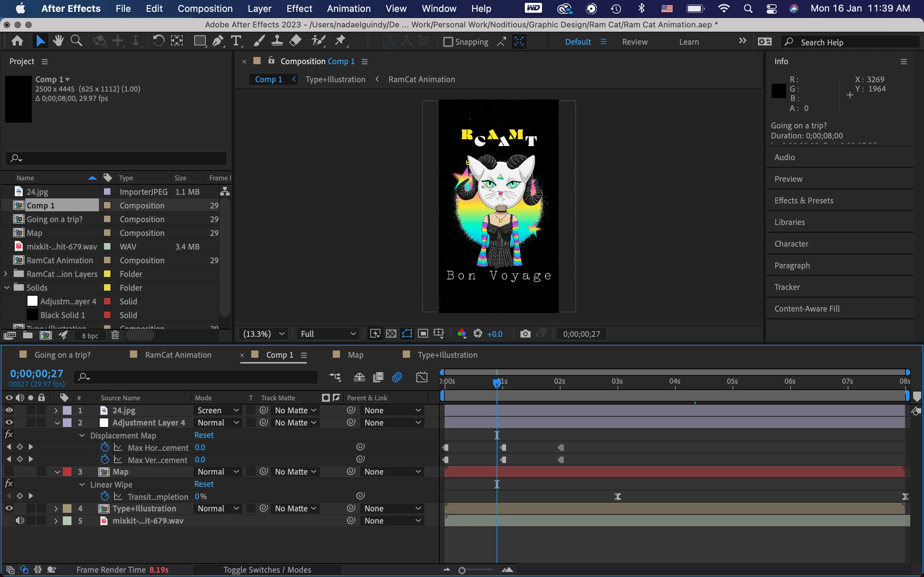Mute audio of mixkit wav layer

(x=19, y=520)
